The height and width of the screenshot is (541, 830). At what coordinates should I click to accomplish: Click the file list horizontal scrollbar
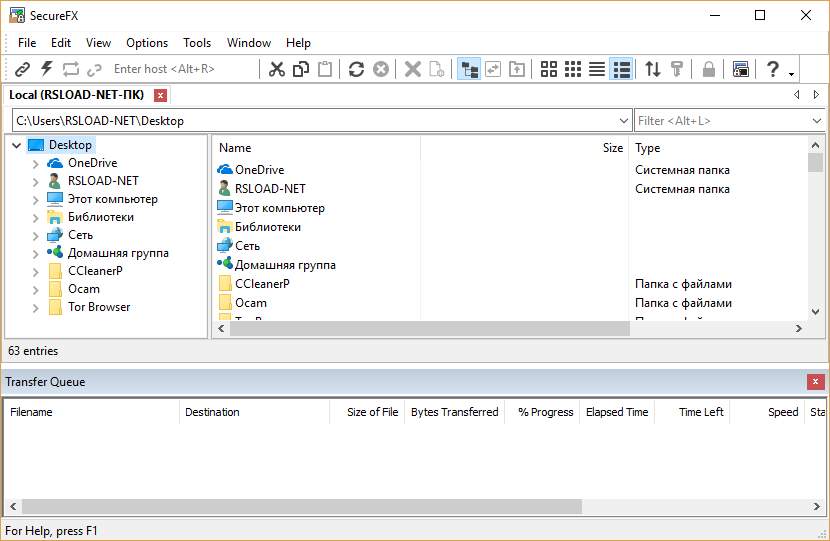point(430,328)
